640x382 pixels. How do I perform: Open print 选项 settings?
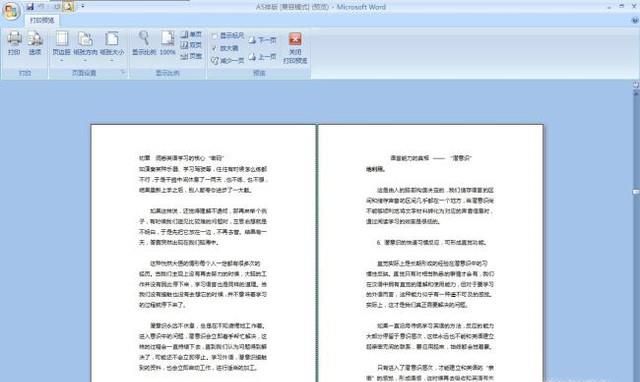tap(35, 43)
